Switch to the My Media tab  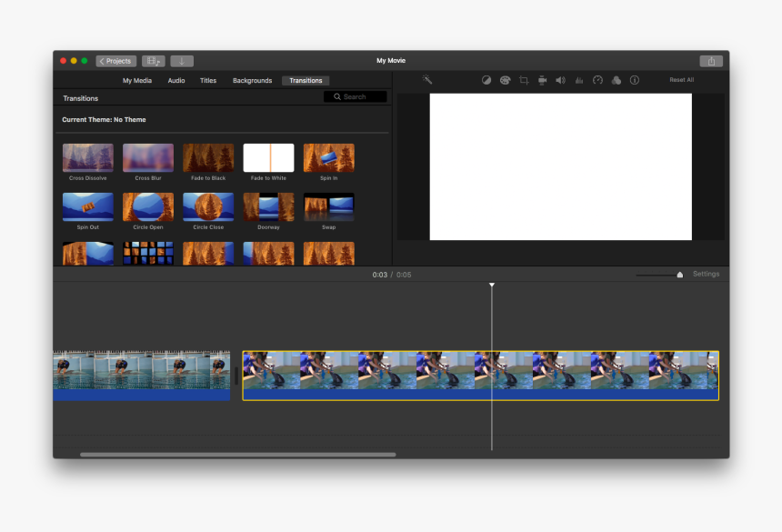[137, 80]
